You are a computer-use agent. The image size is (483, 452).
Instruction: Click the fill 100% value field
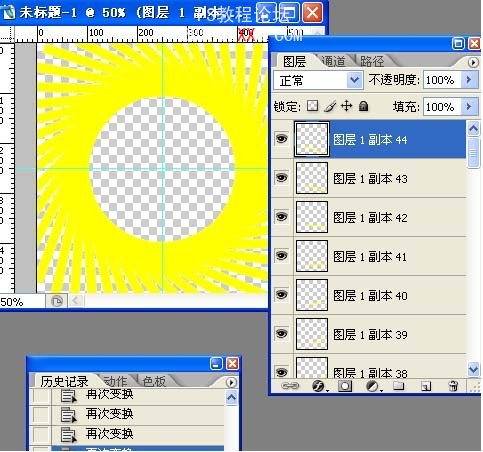pos(442,107)
